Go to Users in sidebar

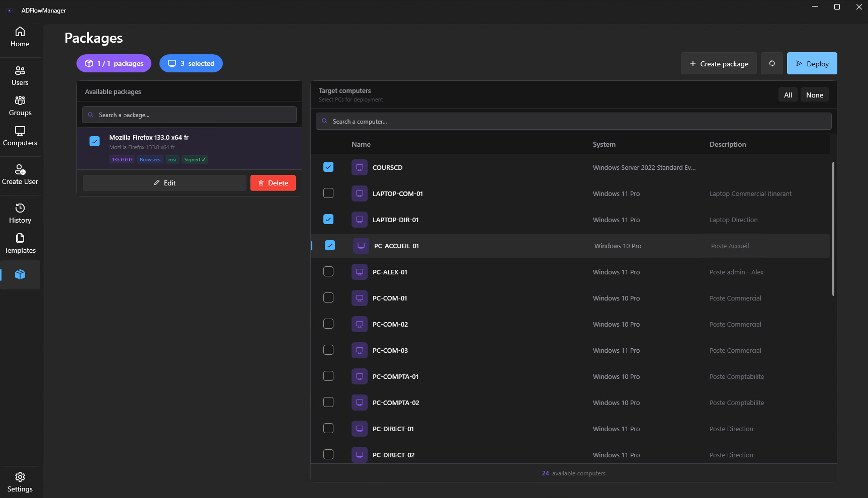(x=20, y=75)
